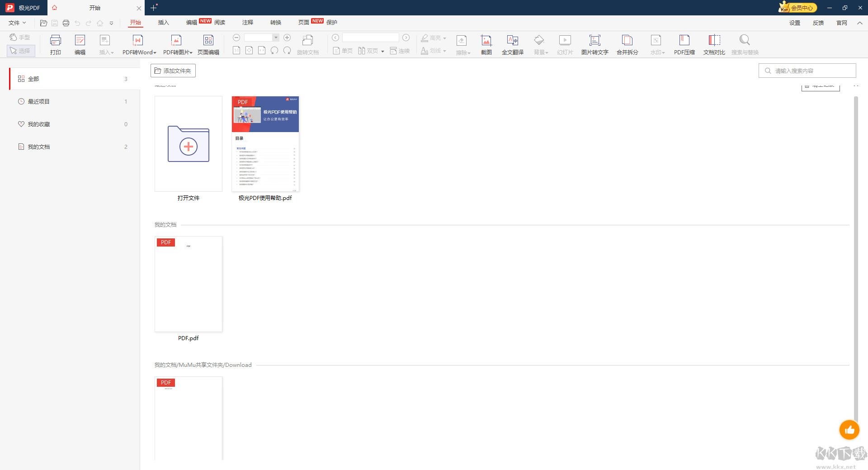
Task: Open the 编辑 edit tool in ribbon
Action: 80,45
